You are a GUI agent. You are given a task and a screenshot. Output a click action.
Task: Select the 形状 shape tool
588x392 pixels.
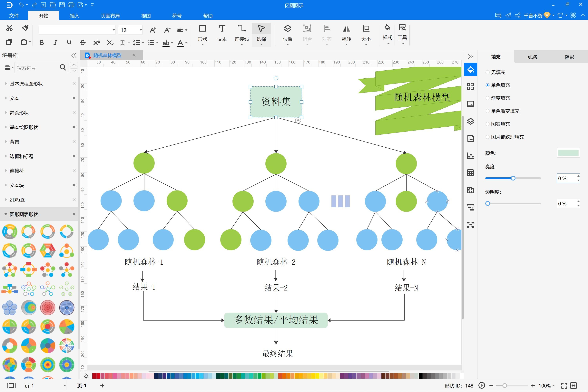tap(202, 34)
